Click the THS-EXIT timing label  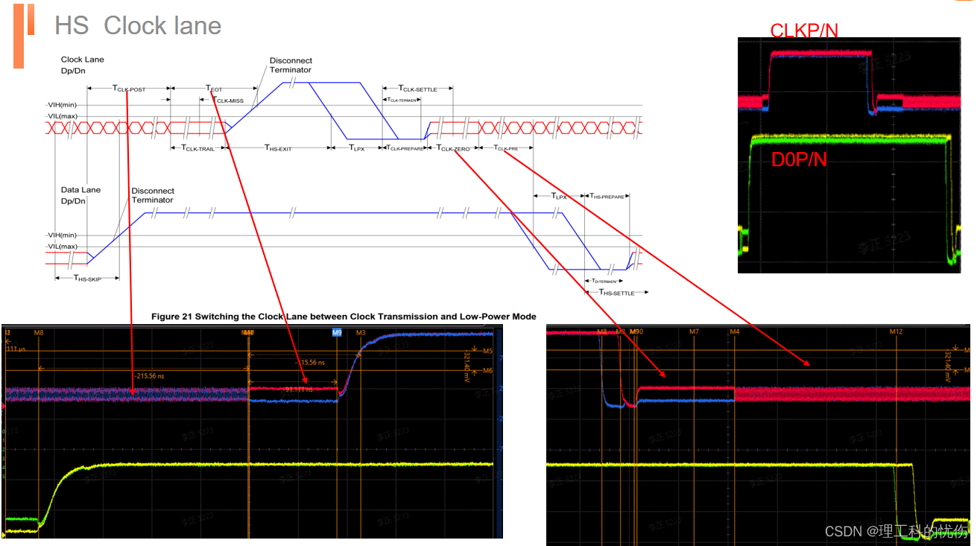(x=278, y=148)
